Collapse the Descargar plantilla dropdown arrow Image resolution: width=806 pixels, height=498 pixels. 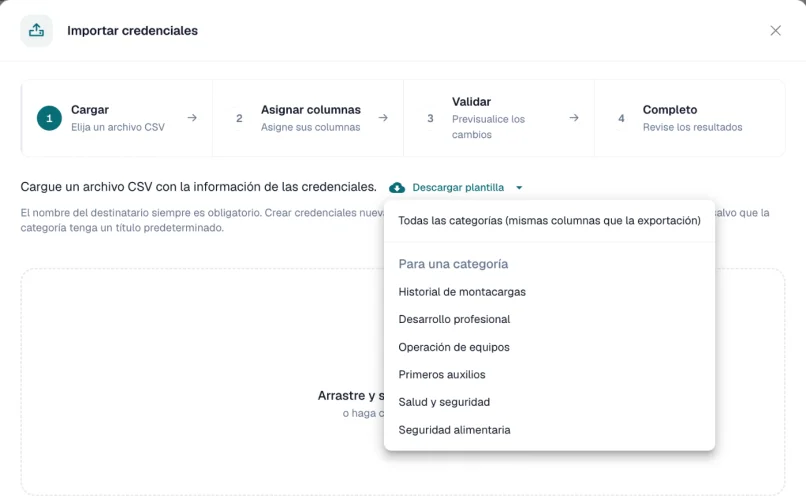point(519,188)
